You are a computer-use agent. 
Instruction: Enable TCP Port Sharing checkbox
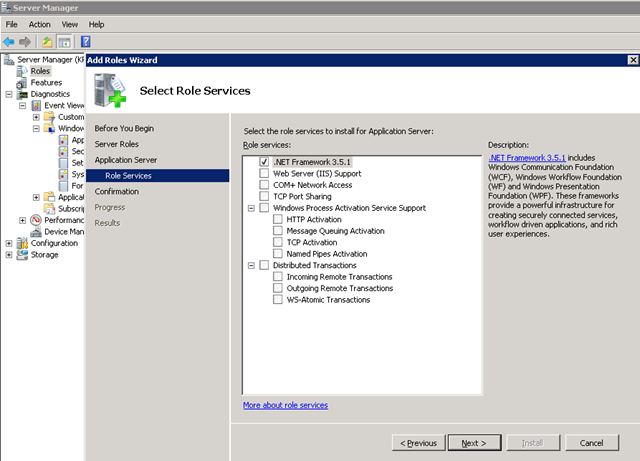pyautogui.click(x=264, y=196)
